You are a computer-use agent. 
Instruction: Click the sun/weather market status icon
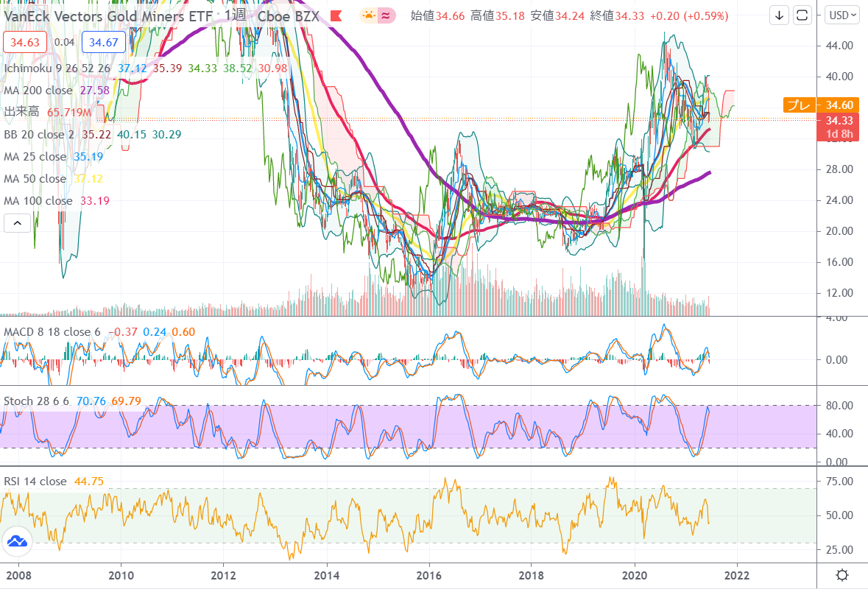pos(368,15)
